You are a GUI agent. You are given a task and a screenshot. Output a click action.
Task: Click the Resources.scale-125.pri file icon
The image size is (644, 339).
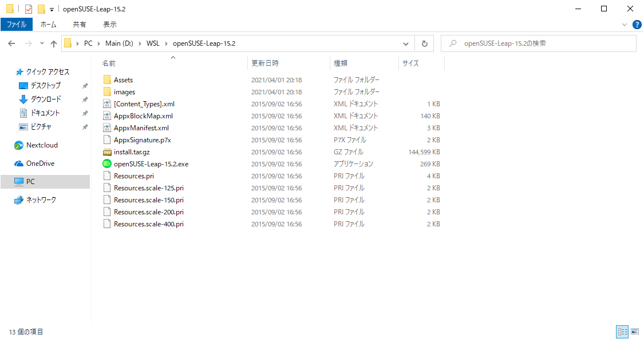pyautogui.click(x=107, y=188)
